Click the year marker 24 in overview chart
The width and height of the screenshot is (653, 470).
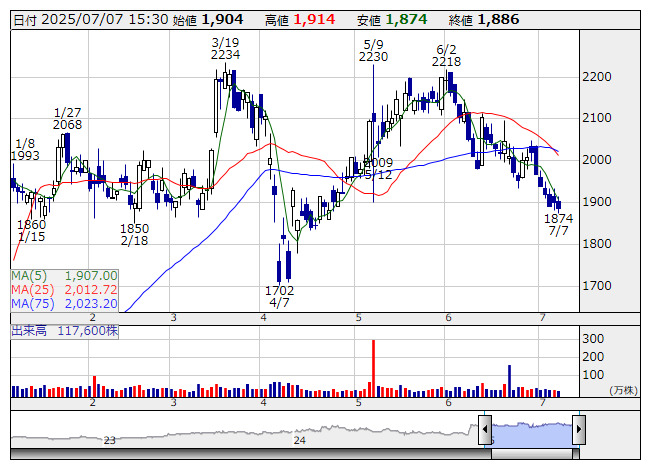299,440
